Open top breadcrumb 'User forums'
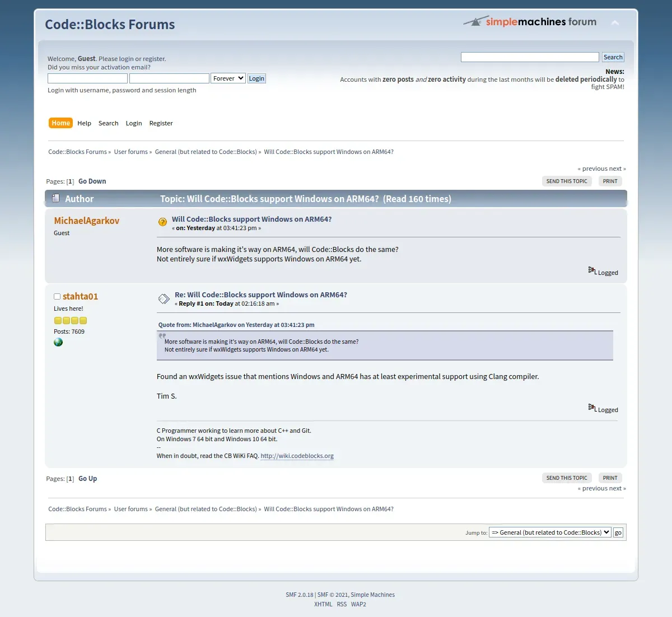 [x=130, y=152]
